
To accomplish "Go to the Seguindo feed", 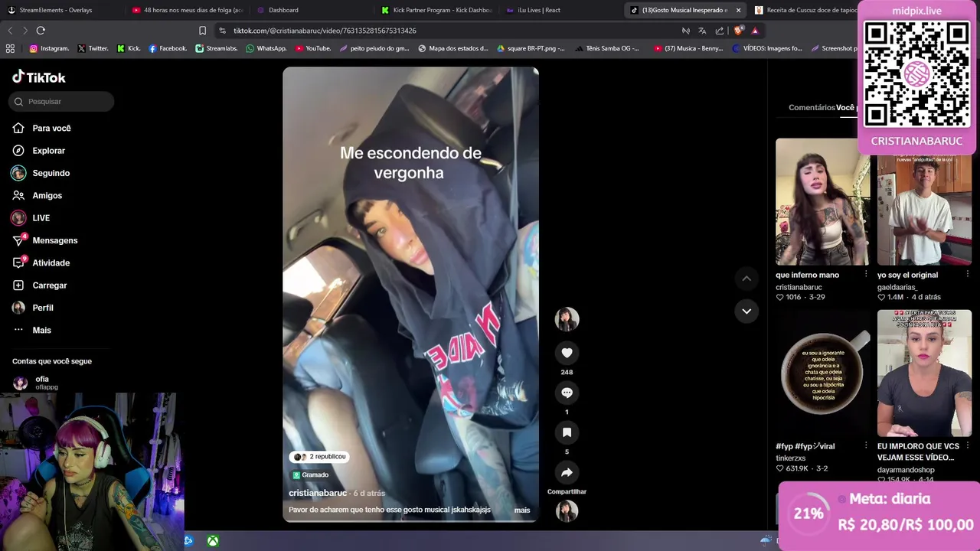I will click(41, 173).
